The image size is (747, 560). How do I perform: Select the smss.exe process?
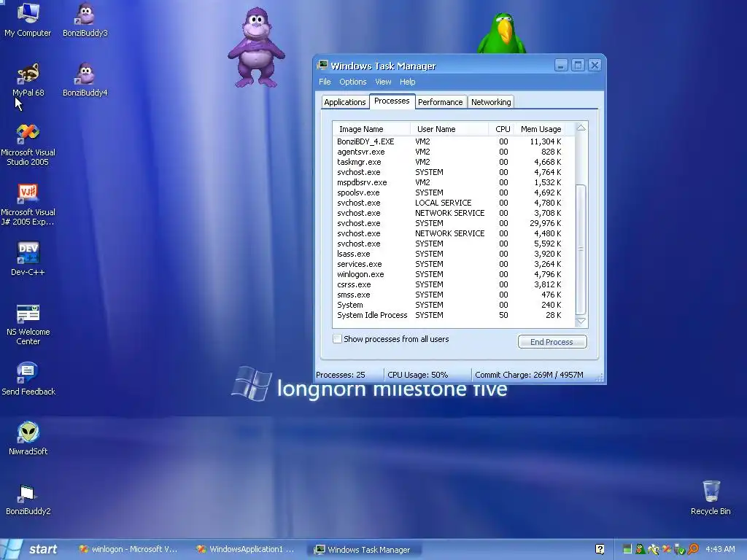tap(453, 295)
